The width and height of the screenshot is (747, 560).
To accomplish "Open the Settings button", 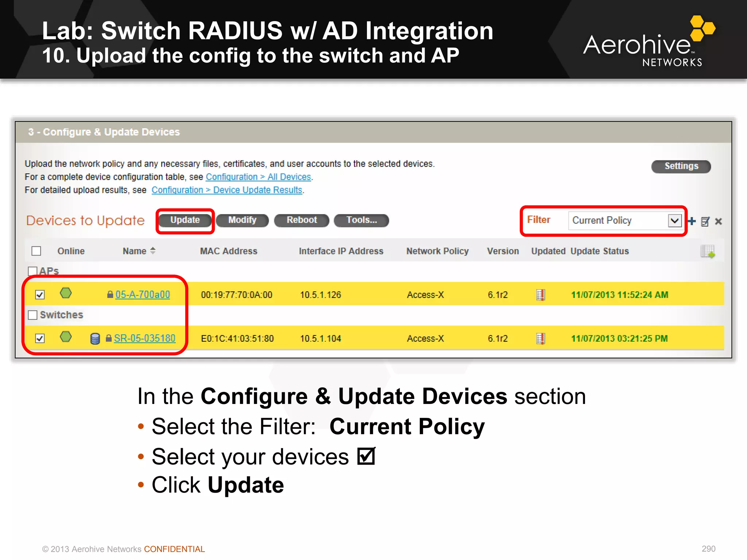I will [681, 166].
